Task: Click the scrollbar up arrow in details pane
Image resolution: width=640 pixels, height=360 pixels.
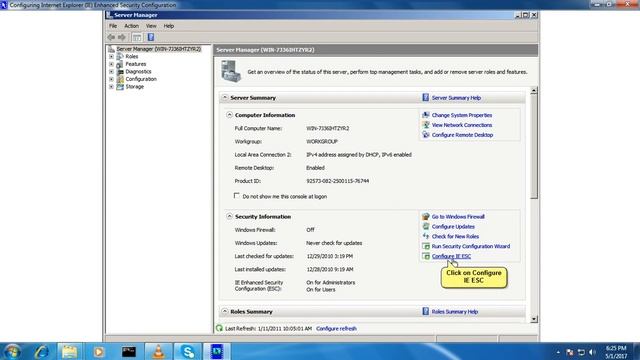Action: 534,91
